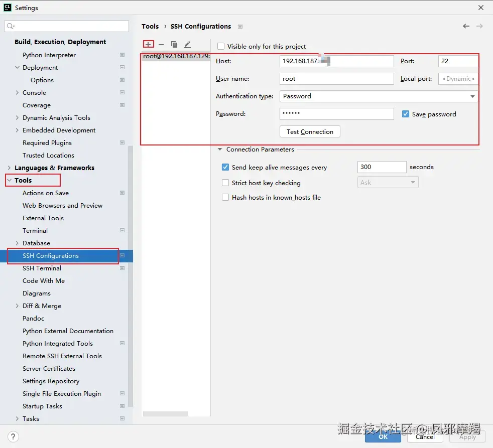The height and width of the screenshot is (448, 493).
Task: Click project icon next to Python Integrated Tools
Action: pos(122,343)
